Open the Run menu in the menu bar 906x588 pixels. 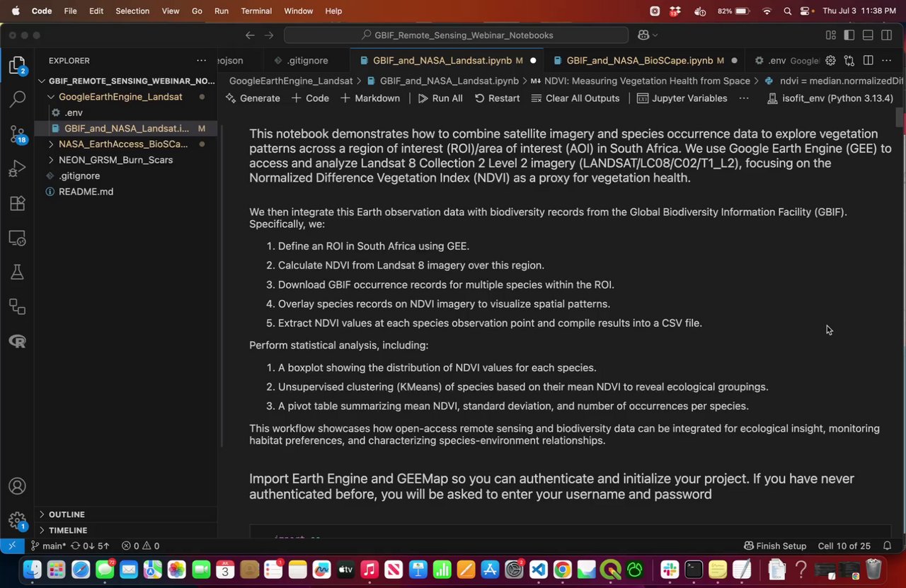tap(221, 11)
